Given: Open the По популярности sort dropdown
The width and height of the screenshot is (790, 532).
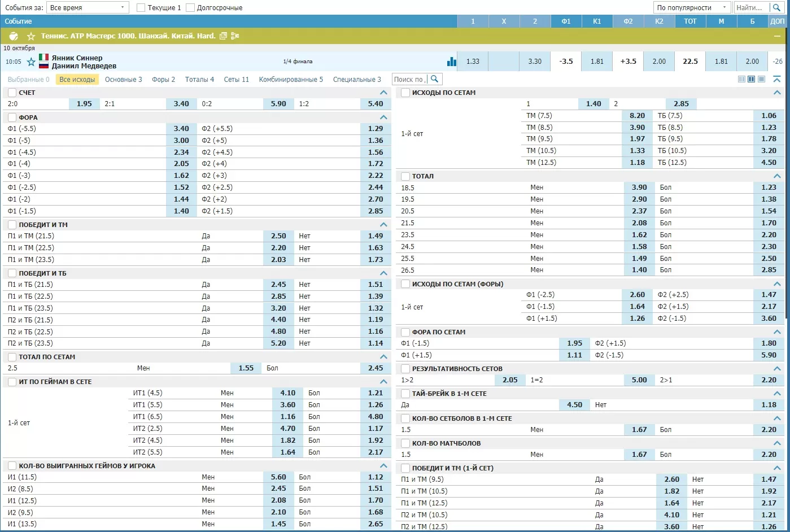Looking at the screenshot, I should 691,8.
